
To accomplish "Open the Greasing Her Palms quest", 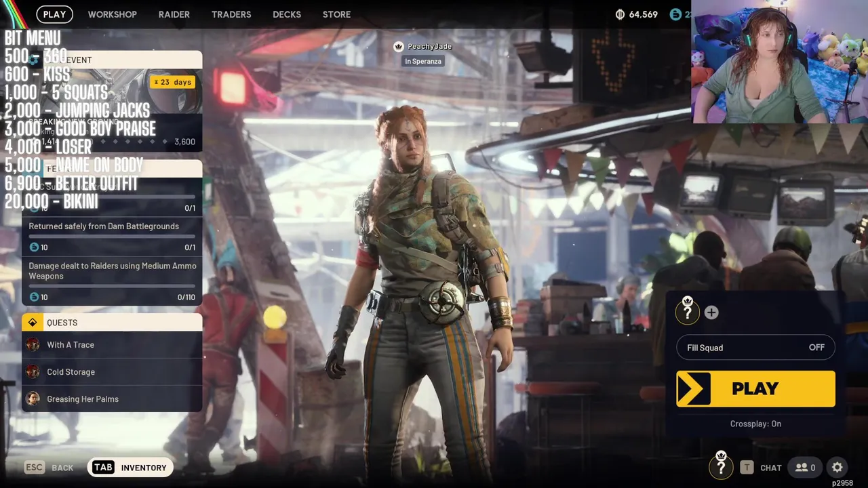I will (x=112, y=399).
